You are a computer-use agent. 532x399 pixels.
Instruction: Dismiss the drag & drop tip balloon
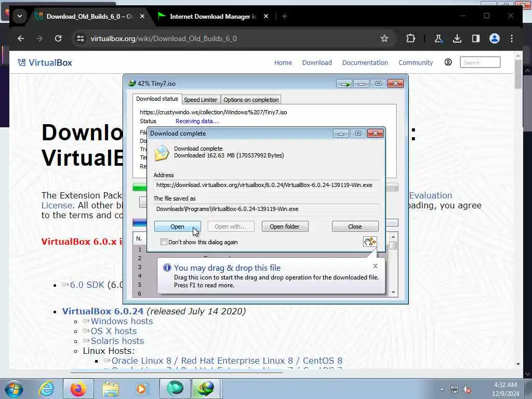[375, 266]
